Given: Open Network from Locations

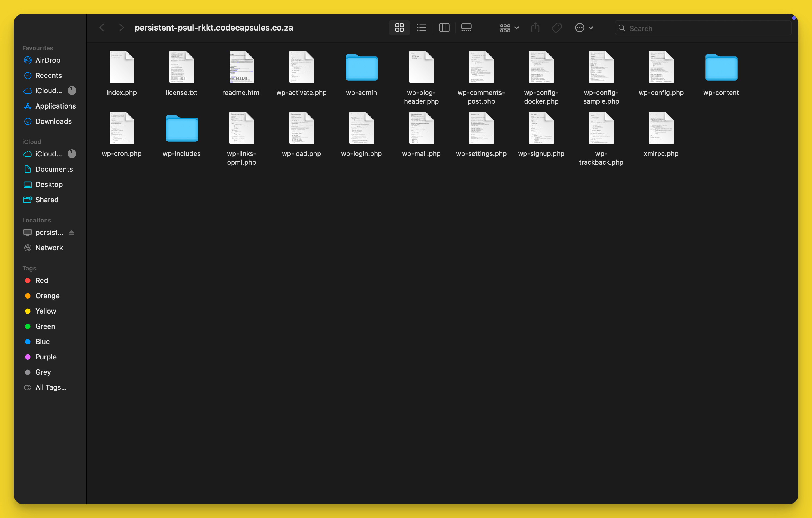Looking at the screenshot, I should 49,248.
